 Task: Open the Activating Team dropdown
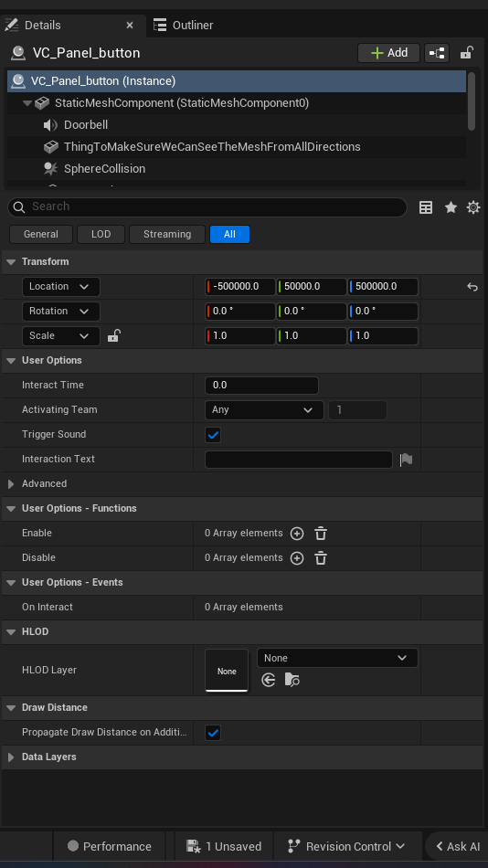click(x=264, y=410)
